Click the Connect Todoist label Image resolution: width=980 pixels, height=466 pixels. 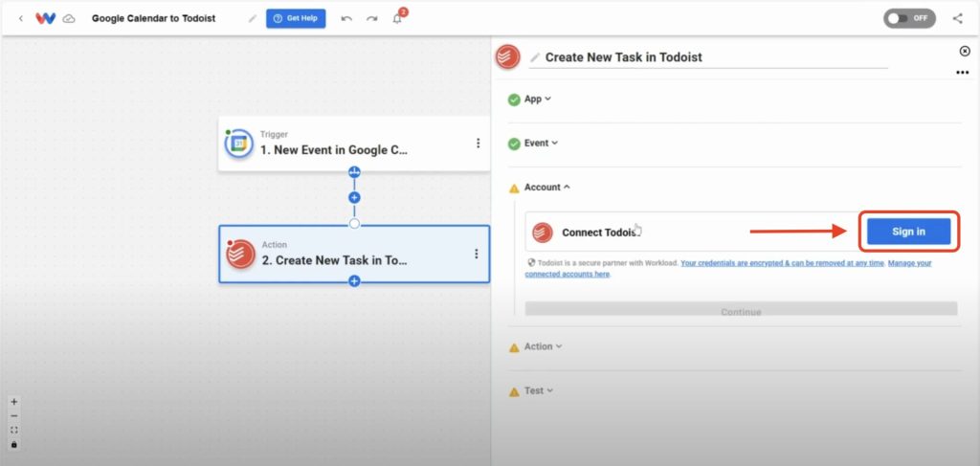click(601, 233)
